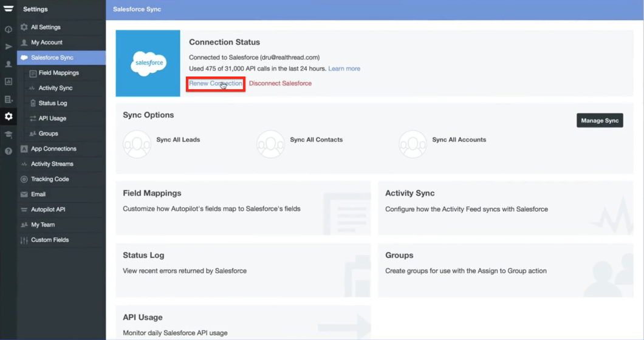Click the graduation cap icon in left rail
This screenshot has height=340, width=644.
[x=9, y=134]
